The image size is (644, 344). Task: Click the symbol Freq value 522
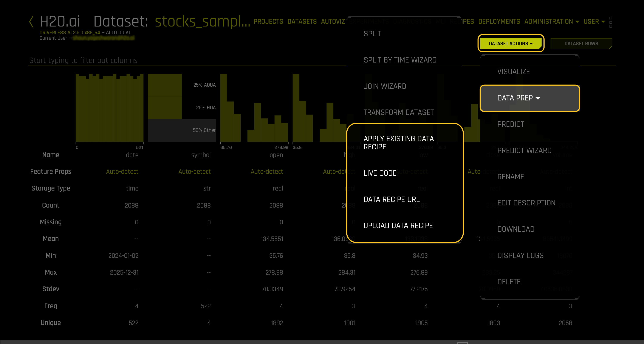pyautogui.click(x=206, y=306)
